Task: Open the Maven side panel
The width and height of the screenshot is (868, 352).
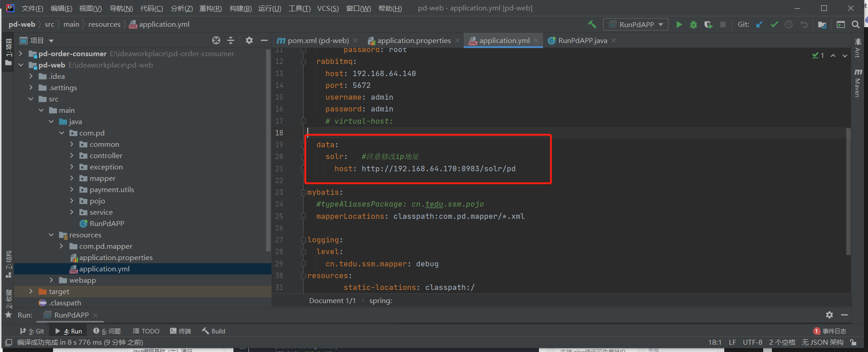Action: (858, 83)
